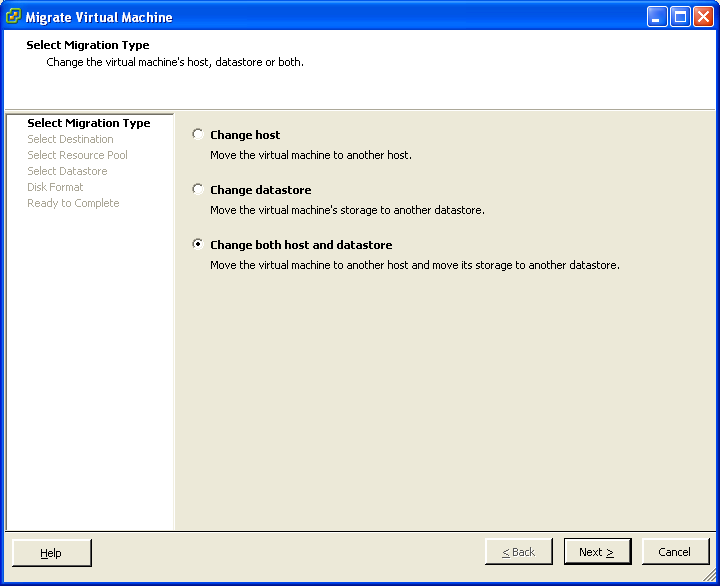This screenshot has width=720, height=586.
Task: Maximize the Migrate Virtual Machine window
Action: point(680,17)
